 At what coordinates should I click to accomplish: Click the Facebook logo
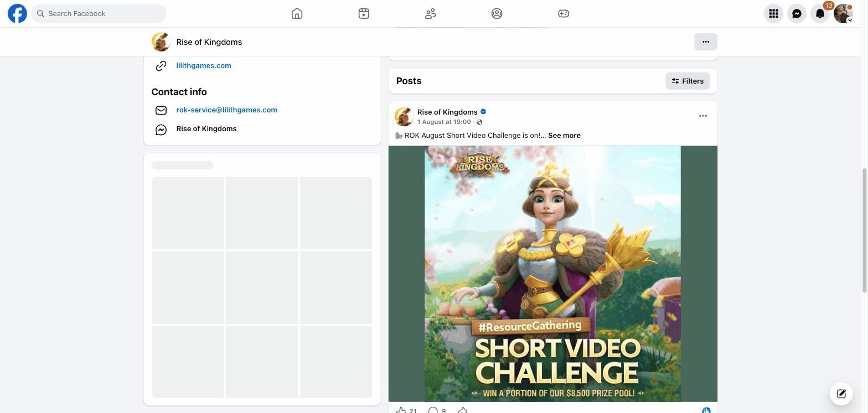[17, 13]
